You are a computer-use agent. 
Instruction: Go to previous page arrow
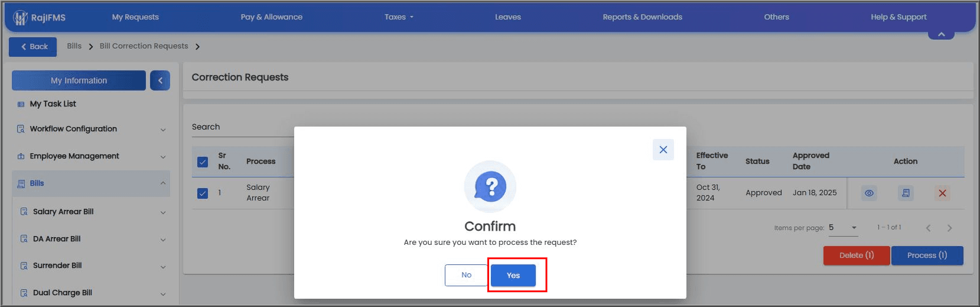click(x=928, y=228)
